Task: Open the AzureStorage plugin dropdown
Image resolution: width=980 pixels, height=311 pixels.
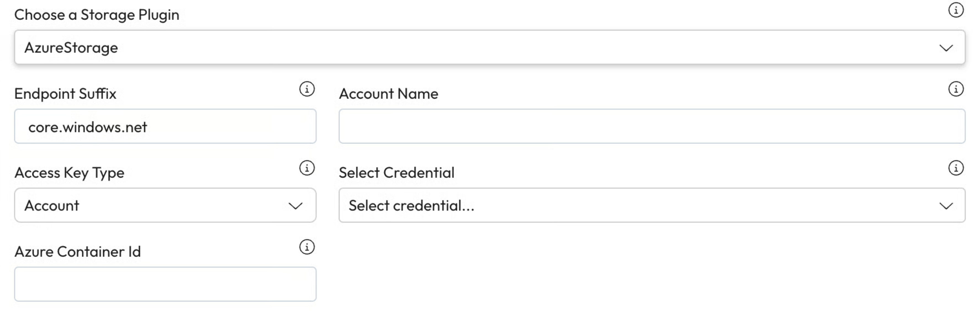Action: [489, 47]
